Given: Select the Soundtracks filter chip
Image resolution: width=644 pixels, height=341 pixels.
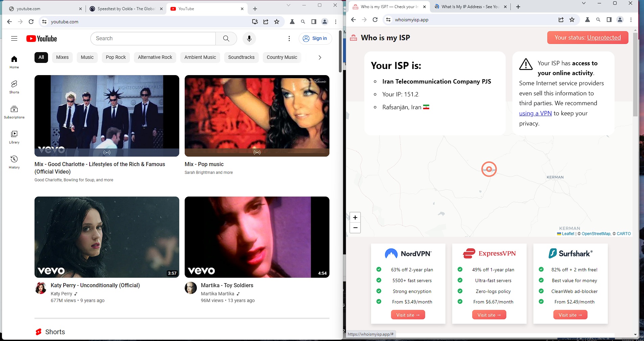Looking at the screenshot, I should pyautogui.click(x=241, y=57).
